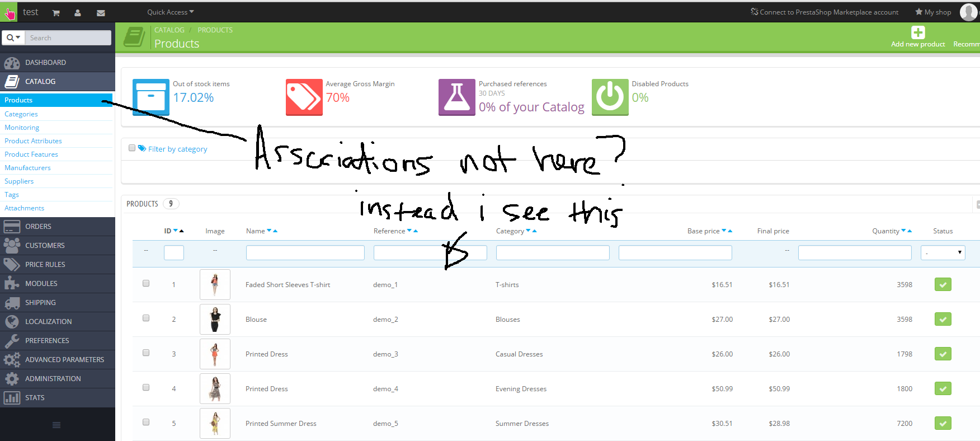Go to Manufacturers in the Catalog menu
The image size is (980, 441).
point(27,168)
